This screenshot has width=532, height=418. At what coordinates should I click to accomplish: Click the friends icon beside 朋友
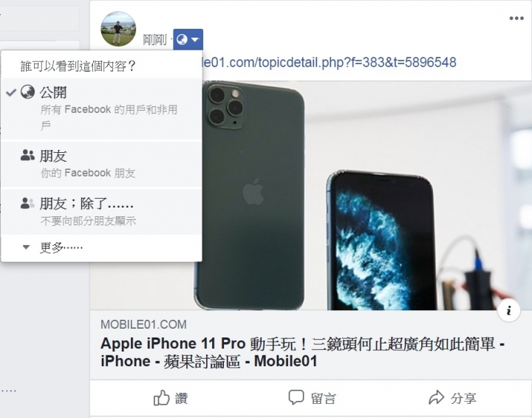[27, 155]
